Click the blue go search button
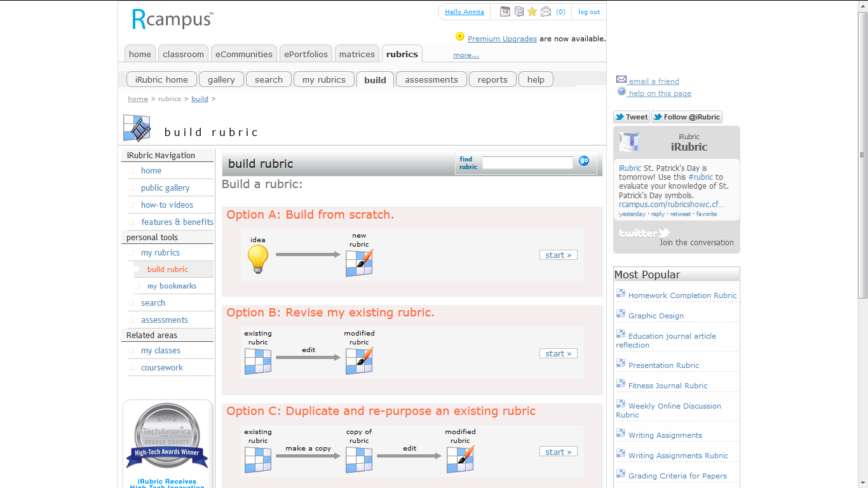 (584, 161)
